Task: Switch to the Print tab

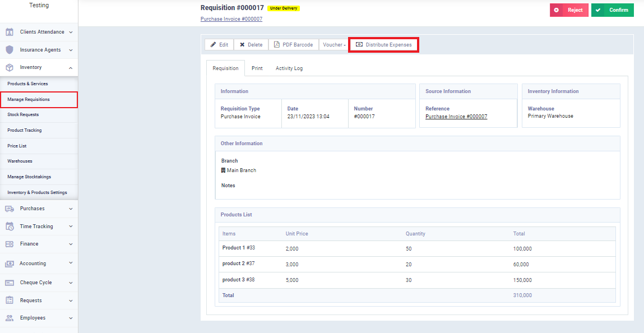Action: point(257,68)
